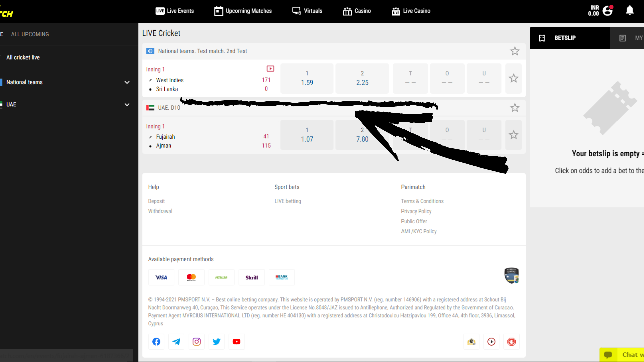Favorite the West Indies vs Sri Lanka match
The image size is (644, 362).
(x=514, y=78)
